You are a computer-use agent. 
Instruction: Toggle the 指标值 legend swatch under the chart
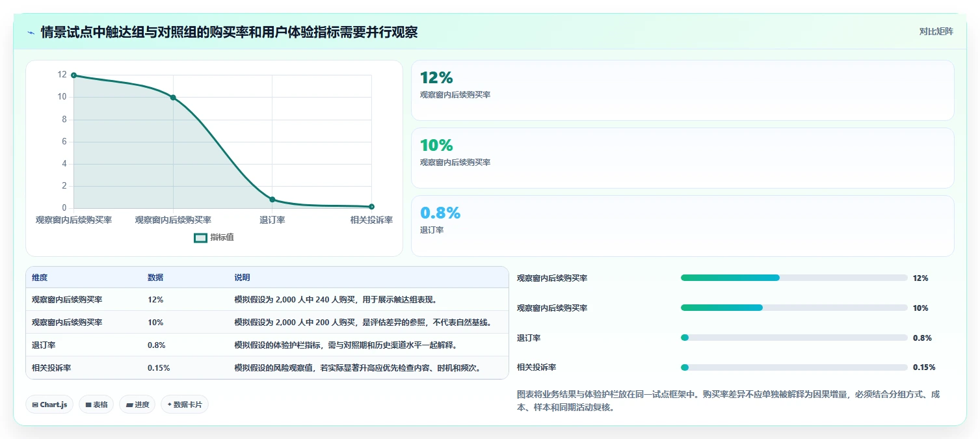coord(200,237)
